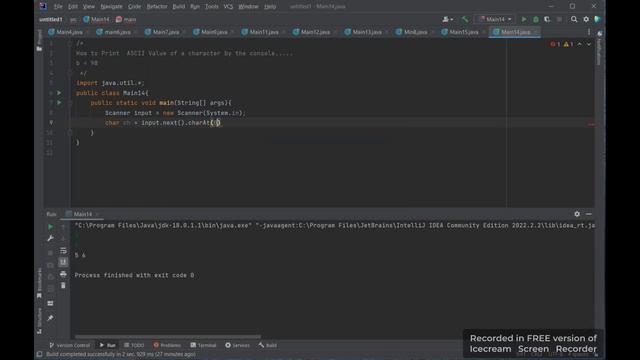Toggle scroll to end in Run console

pyautogui.click(x=63, y=262)
